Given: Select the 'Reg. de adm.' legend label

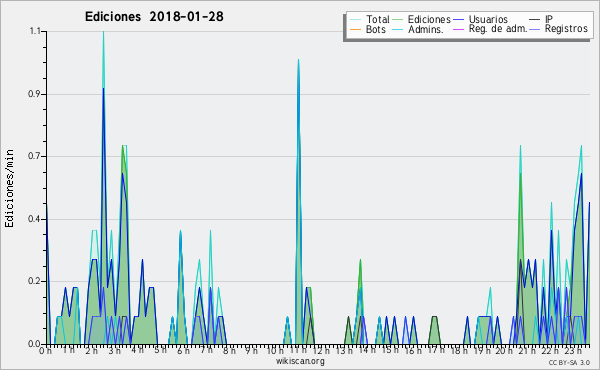Looking at the screenshot, I should (x=498, y=29).
